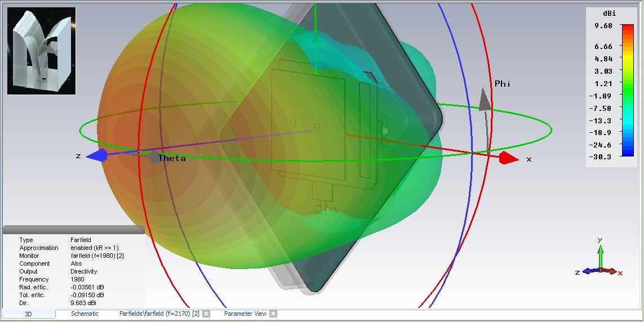The width and height of the screenshot is (644, 322).
Task: Click the Phi label in plot
Action: [502, 84]
